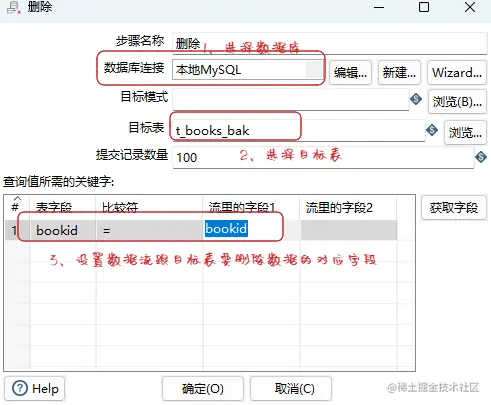
Task: Click the 表字段 column header
Action: (x=63, y=208)
